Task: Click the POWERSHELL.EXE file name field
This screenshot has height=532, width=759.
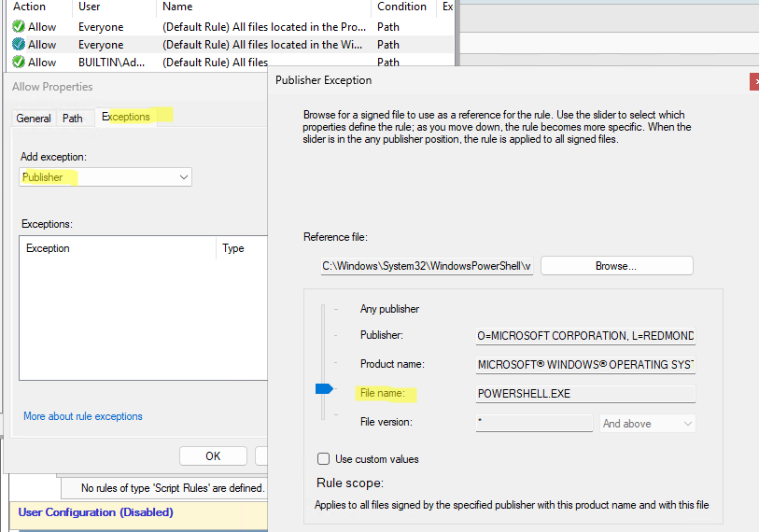Action: 585,394
